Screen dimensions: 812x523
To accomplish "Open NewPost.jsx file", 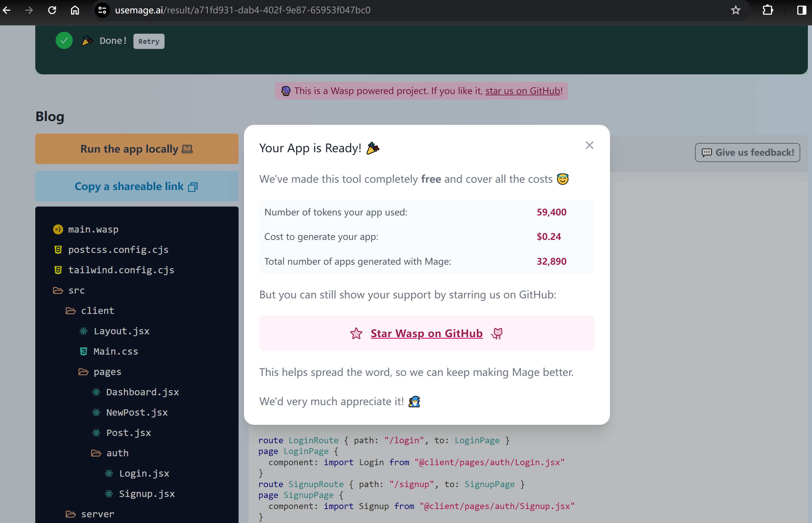I will point(137,413).
